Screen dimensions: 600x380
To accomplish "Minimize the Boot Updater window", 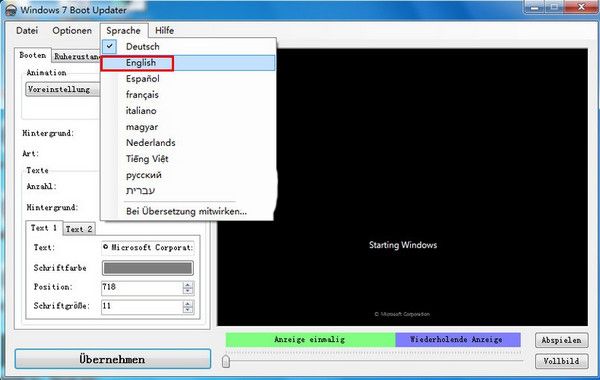I will coord(535,7).
